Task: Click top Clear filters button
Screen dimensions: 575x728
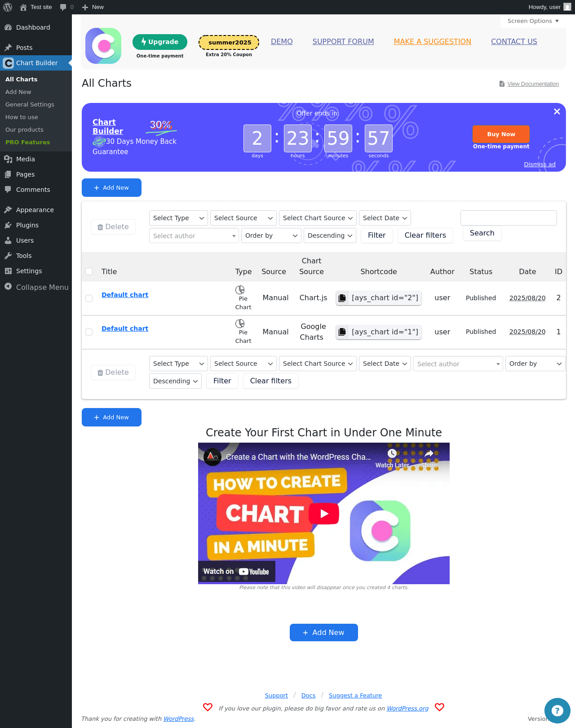Action: pos(425,235)
